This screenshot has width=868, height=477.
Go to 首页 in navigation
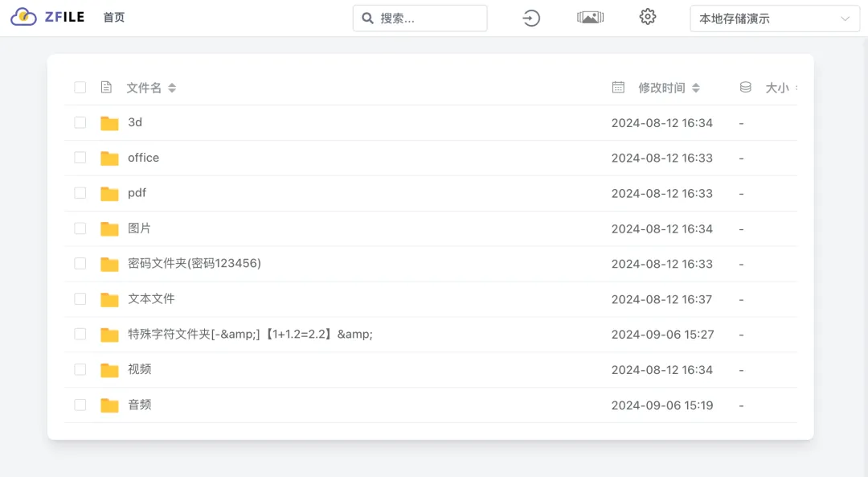coord(114,18)
